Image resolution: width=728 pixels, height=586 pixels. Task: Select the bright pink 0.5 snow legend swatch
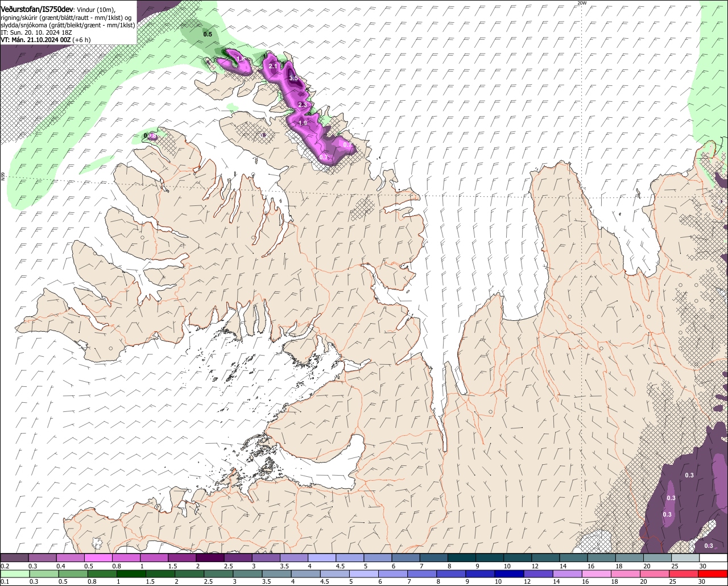[x=98, y=558]
